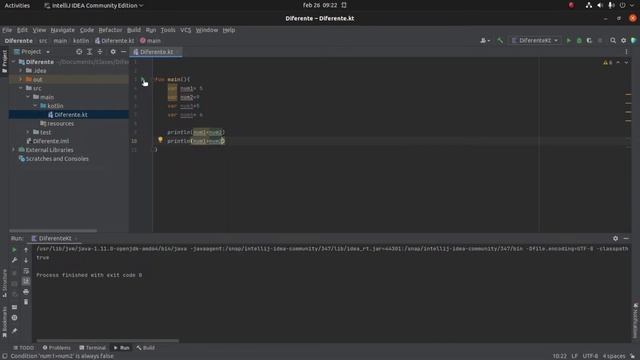Click the yellow intention lightbulb
This screenshot has width=640, height=360.
coord(160,140)
